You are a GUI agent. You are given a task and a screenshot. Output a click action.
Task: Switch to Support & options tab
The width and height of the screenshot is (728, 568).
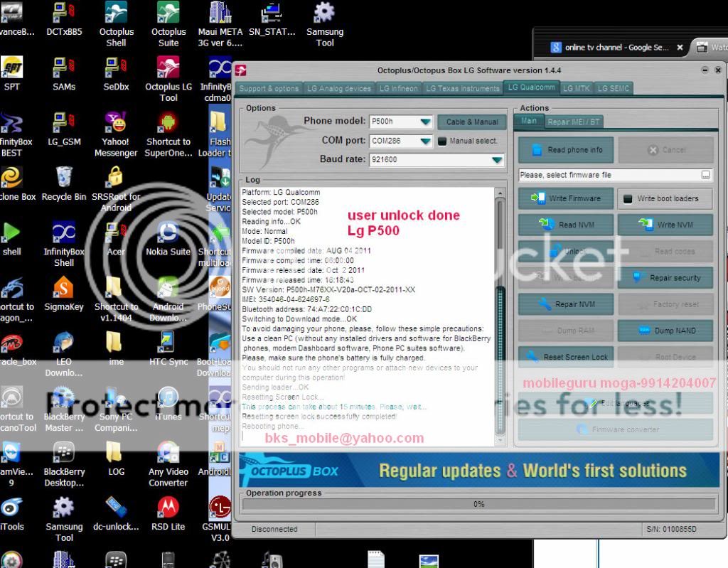point(269,88)
